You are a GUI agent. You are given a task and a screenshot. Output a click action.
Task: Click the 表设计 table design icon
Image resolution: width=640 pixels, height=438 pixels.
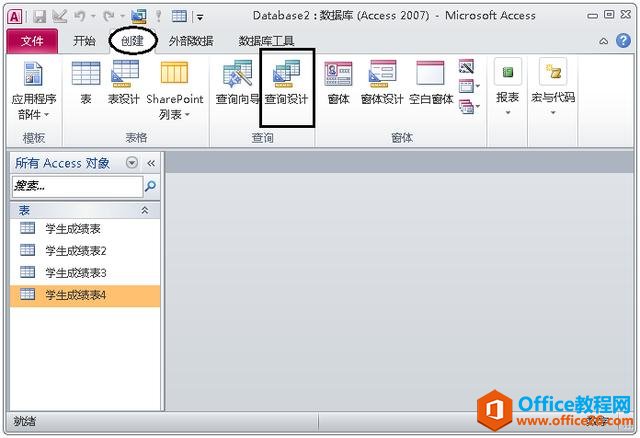[124, 83]
